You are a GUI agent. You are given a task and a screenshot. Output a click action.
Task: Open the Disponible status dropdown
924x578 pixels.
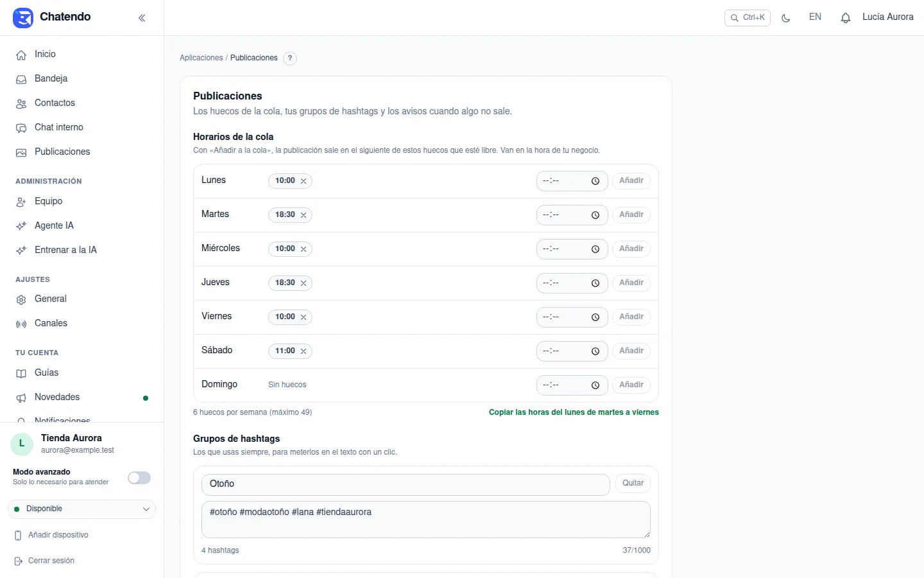point(81,509)
